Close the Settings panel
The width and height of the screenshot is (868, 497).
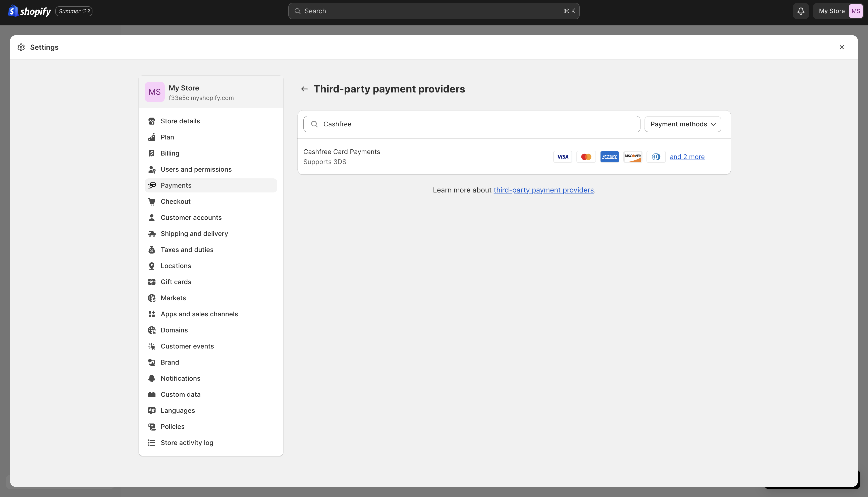(841, 47)
